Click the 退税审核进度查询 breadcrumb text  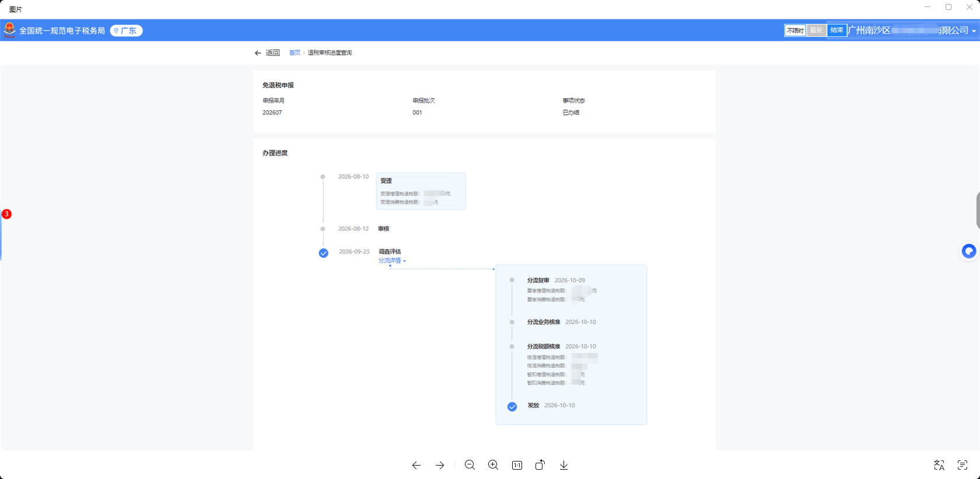330,52
